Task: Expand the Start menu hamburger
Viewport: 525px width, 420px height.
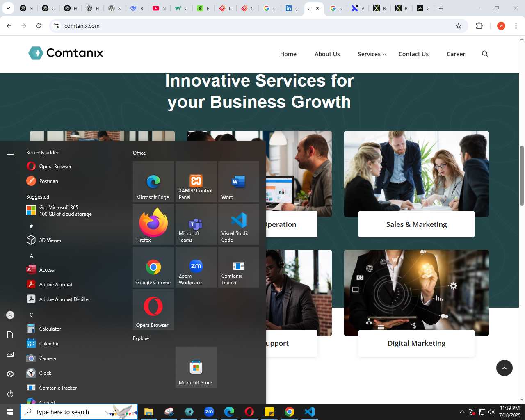Action: (x=10, y=153)
